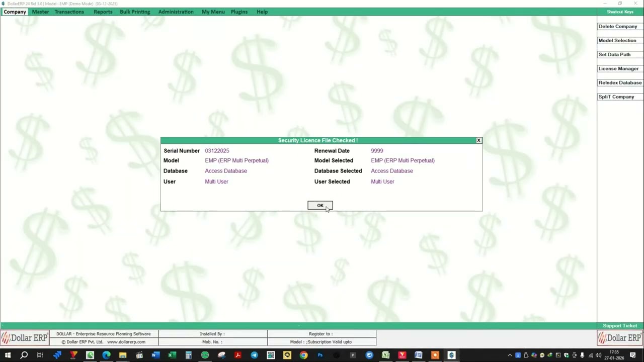
Task: Click the Database Selected value Access Database
Action: pyautogui.click(x=392, y=171)
